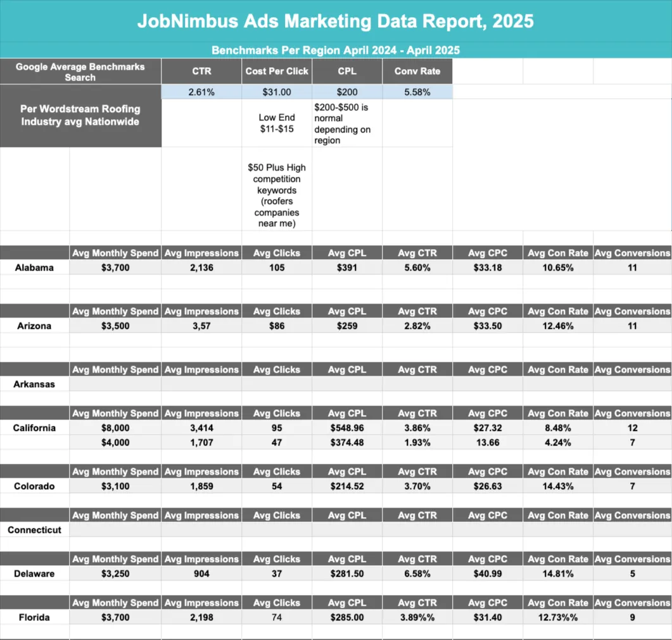Select California's Avg CPC 13.66
This screenshot has height=640, width=672.
(488, 442)
